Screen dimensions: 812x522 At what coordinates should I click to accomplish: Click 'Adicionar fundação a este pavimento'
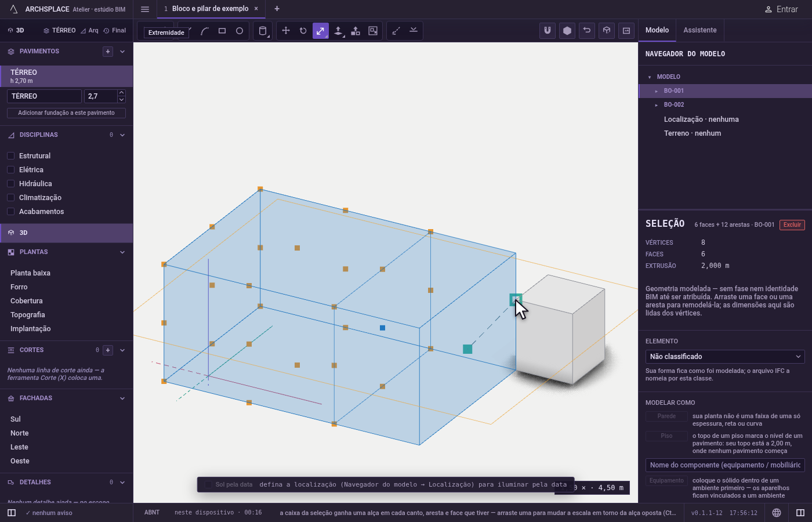66,113
